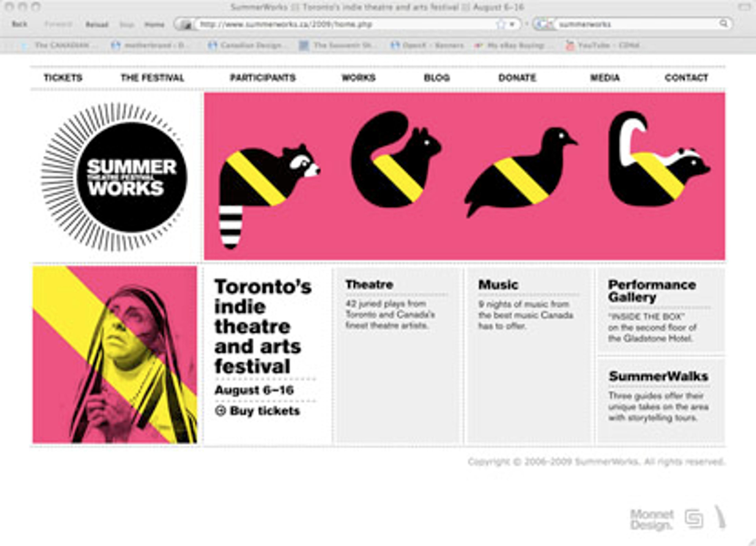Screen dimensions: 756x546
Task: Click the bookmark star in address bar
Action: click(501, 24)
